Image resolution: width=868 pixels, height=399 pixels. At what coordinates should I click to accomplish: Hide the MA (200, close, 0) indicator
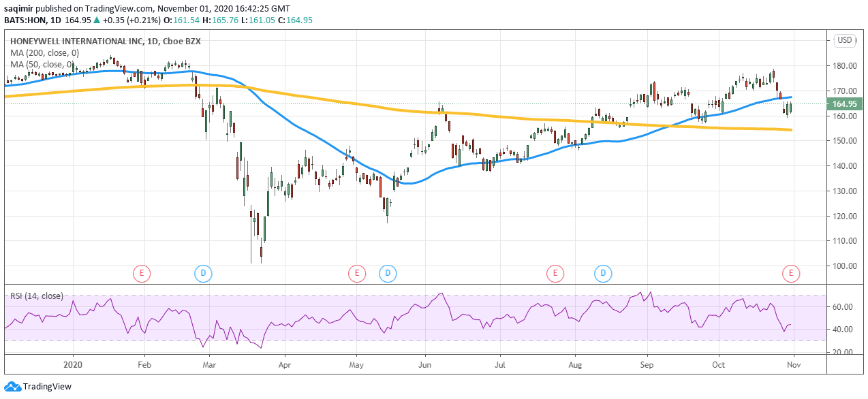(x=45, y=53)
